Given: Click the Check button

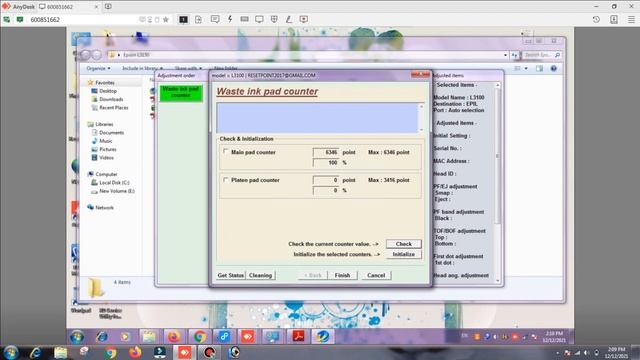Looking at the screenshot, I should [x=404, y=244].
